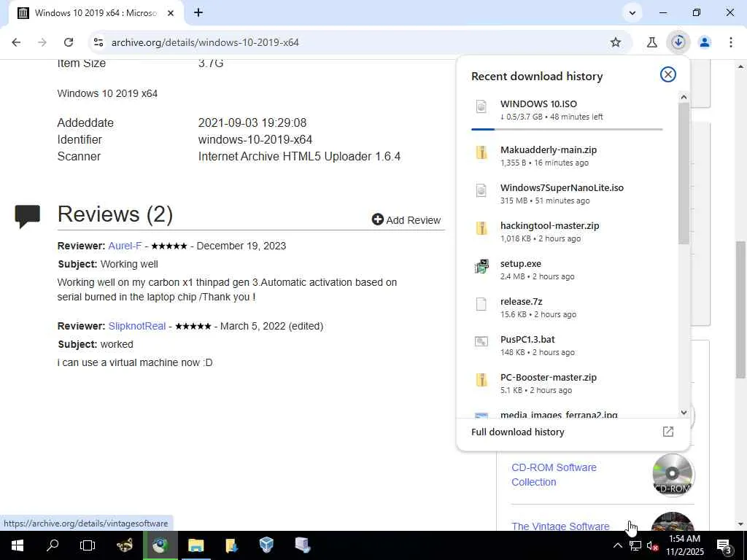Open File Explorer from taskbar
Screen dimensions: 747x560
pos(196,545)
